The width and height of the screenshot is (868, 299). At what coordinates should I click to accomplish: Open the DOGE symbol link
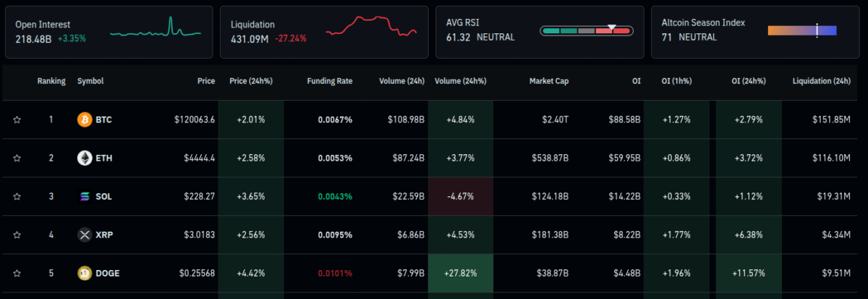coord(108,273)
